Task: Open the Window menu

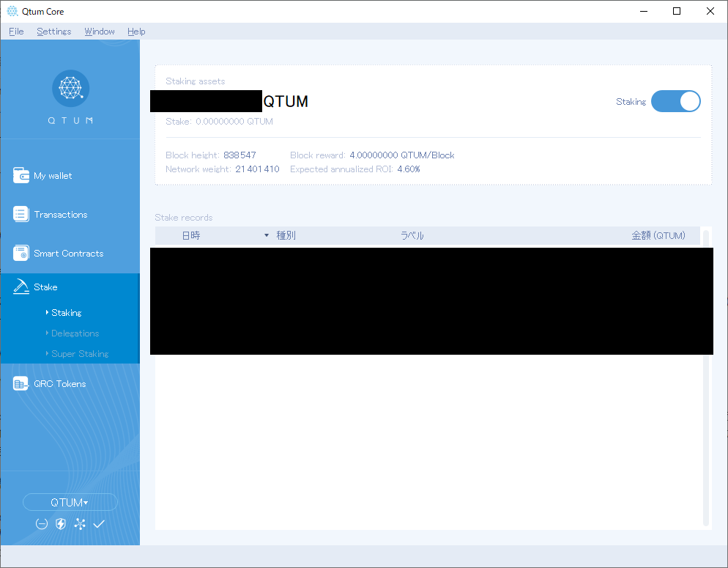Action: pos(100,31)
